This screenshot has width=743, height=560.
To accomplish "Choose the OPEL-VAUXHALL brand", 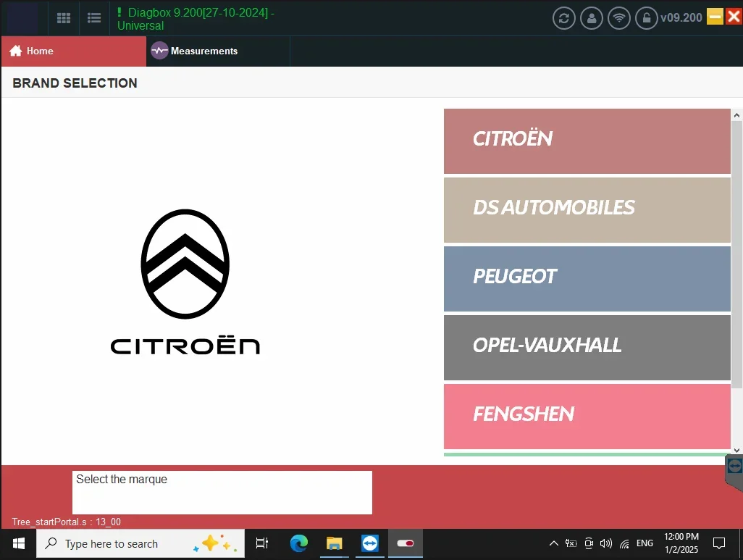I will 587,347.
